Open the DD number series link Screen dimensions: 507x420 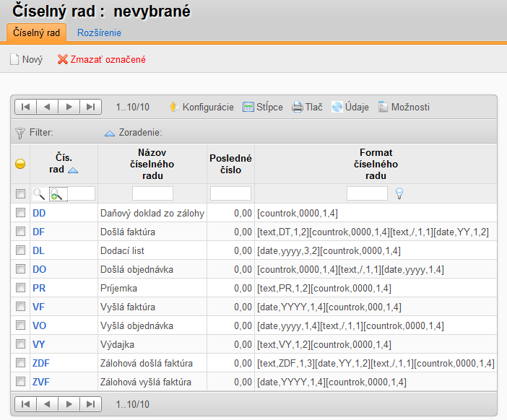tap(39, 213)
